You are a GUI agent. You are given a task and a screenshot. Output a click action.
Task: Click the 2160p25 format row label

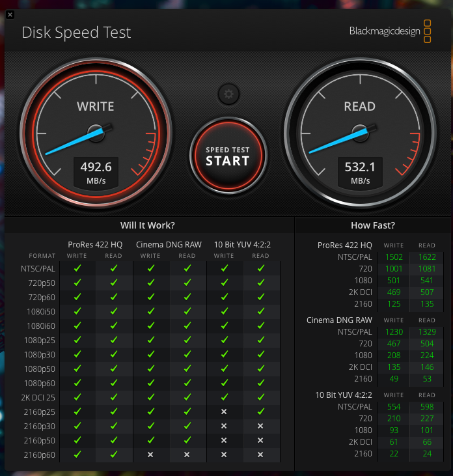pyautogui.click(x=40, y=412)
